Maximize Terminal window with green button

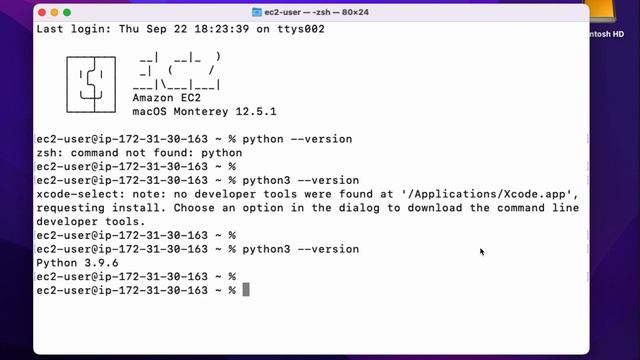pyautogui.click(x=67, y=12)
